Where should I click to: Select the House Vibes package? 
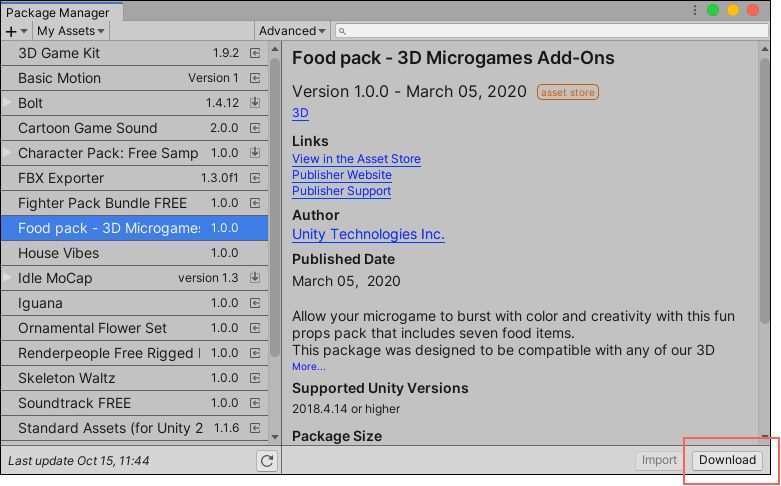(x=134, y=253)
